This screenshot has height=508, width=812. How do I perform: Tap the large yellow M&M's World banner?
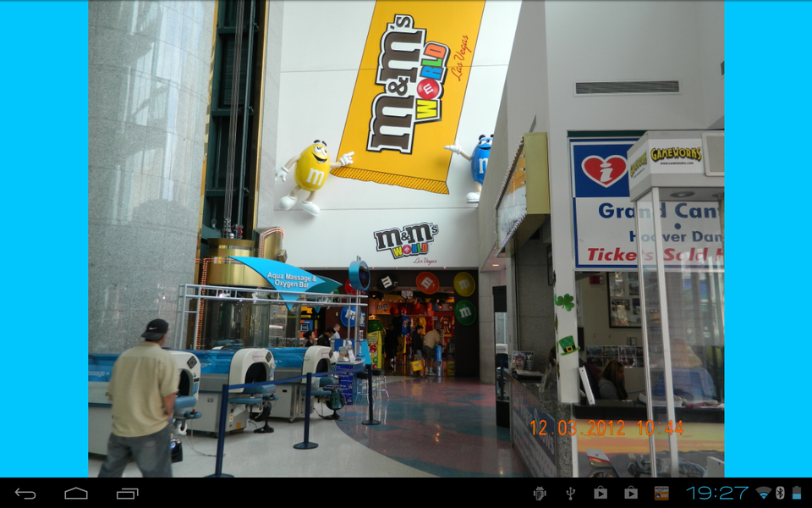click(x=411, y=96)
